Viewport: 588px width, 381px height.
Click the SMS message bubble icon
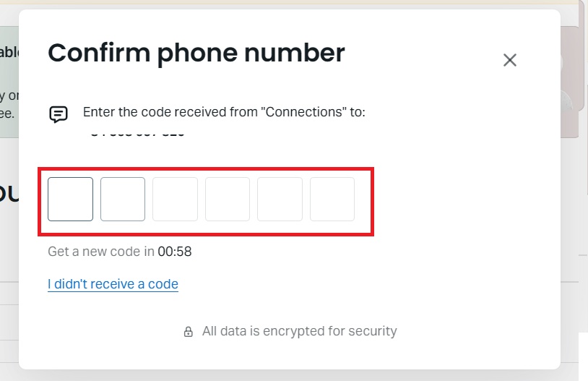(59, 114)
